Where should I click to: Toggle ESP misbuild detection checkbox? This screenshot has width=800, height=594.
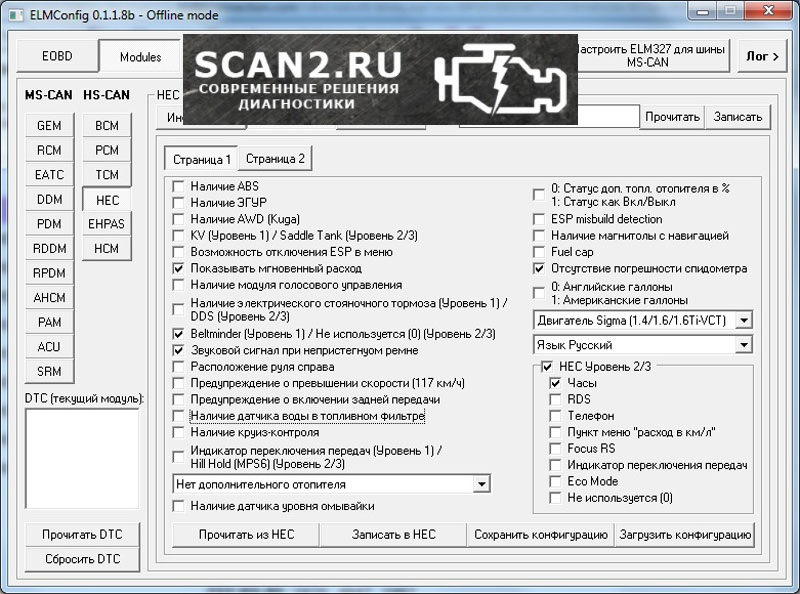point(539,219)
